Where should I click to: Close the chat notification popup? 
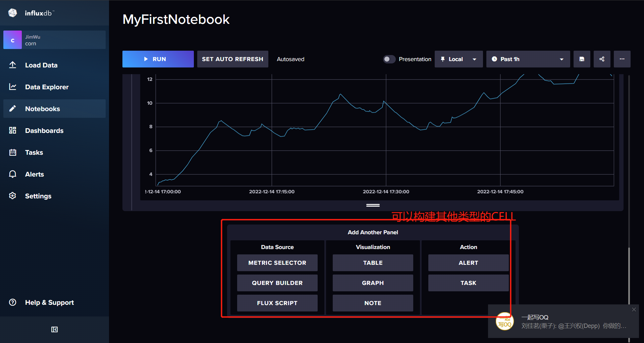click(634, 309)
